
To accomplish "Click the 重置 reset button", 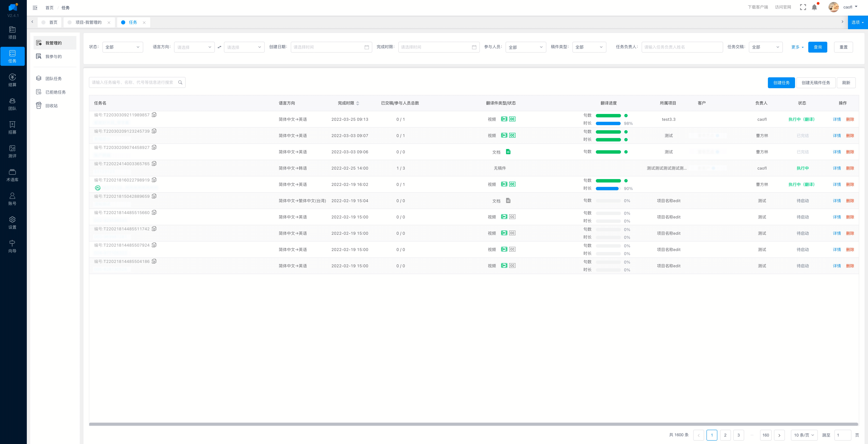I will (843, 47).
